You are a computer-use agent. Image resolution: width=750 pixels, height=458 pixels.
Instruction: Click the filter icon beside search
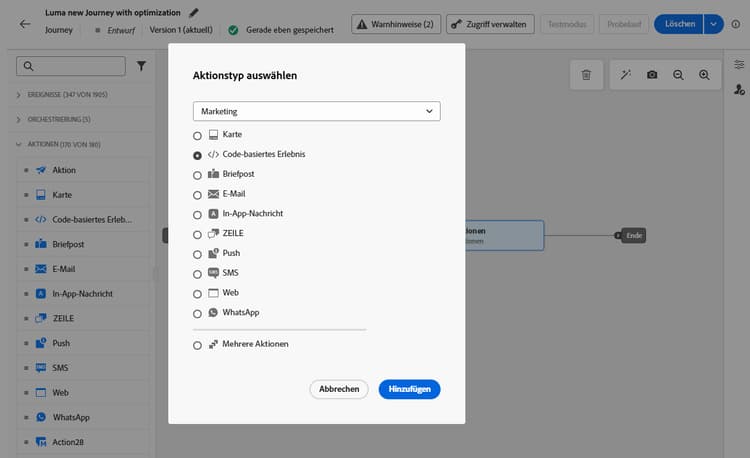(x=141, y=66)
